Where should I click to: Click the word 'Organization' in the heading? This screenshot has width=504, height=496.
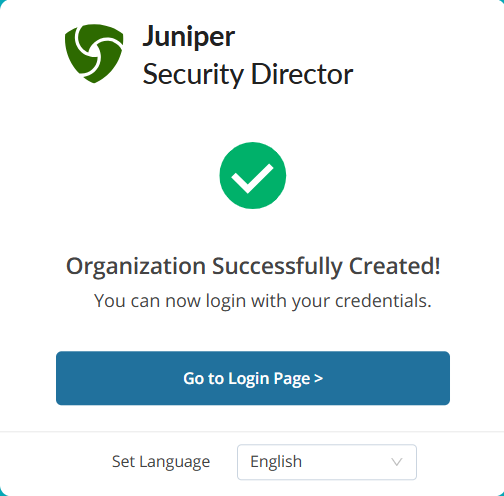click(136, 267)
